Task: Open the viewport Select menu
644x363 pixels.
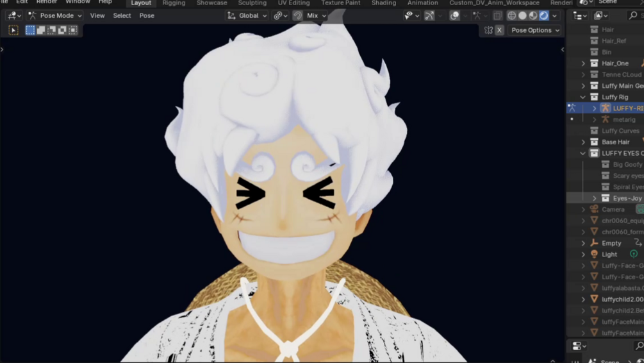Action: pos(122,15)
